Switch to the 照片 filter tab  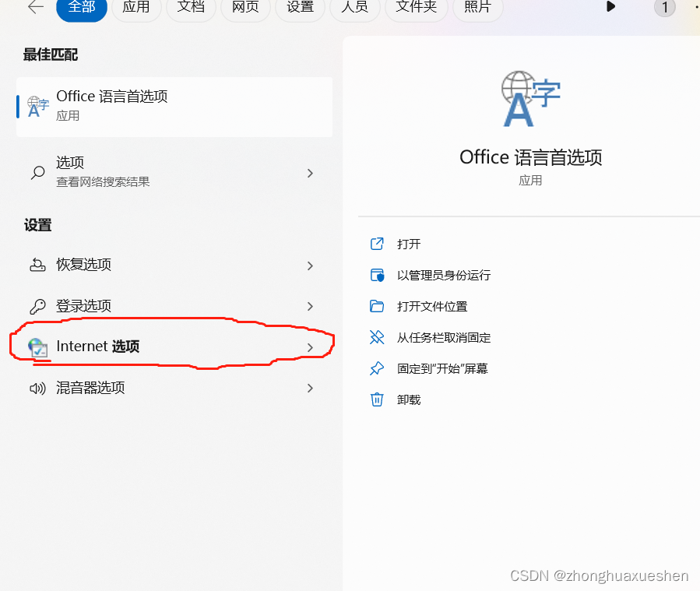(x=477, y=7)
